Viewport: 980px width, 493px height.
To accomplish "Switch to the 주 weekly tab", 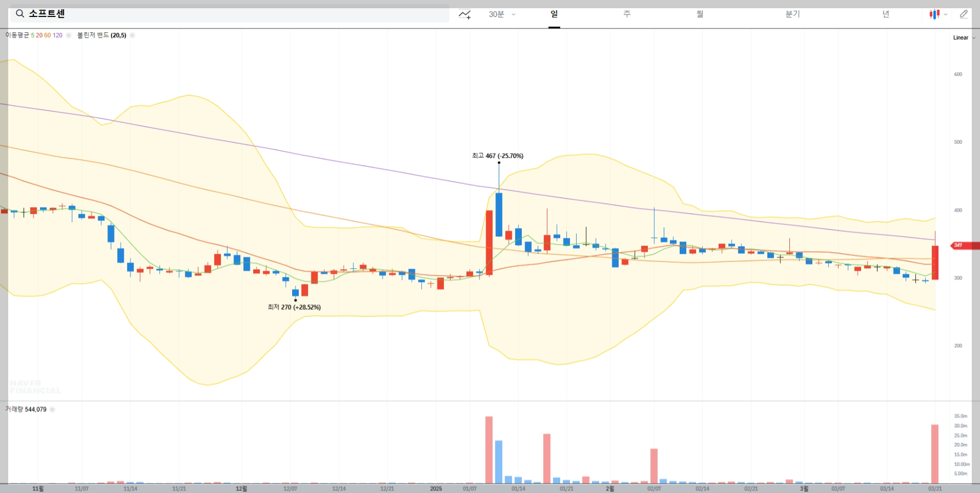I will click(627, 14).
